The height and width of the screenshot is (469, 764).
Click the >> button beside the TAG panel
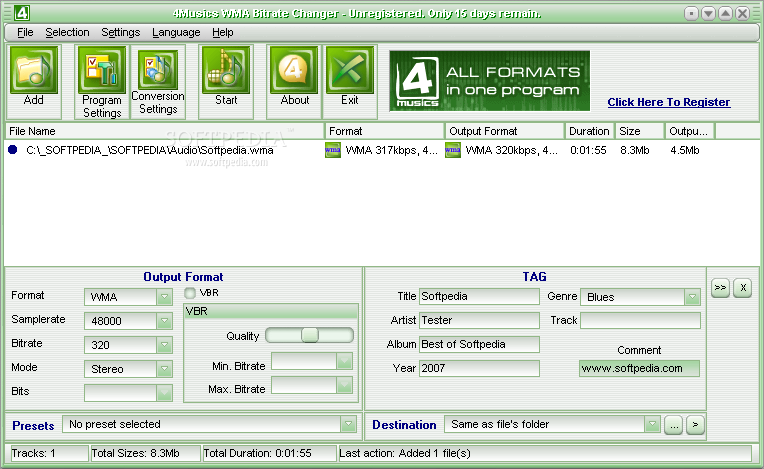[720, 287]
